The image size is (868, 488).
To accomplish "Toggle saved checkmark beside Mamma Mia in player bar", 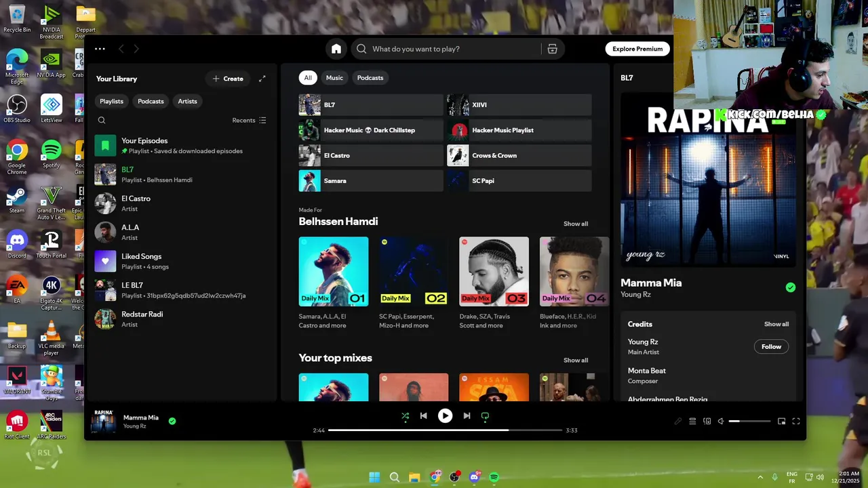I will coord(172,421).
